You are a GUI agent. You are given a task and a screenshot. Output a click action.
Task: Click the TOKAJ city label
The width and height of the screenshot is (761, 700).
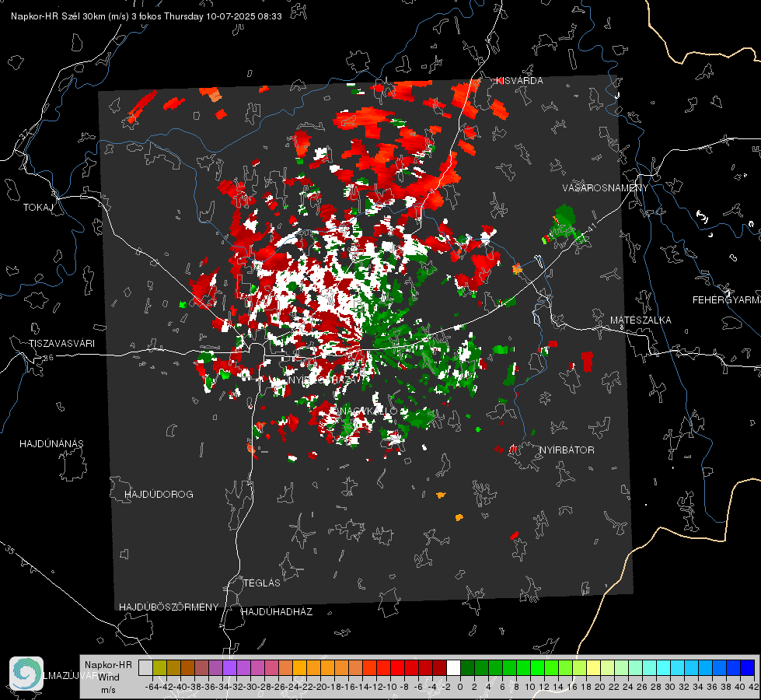(x=38, y=208)
